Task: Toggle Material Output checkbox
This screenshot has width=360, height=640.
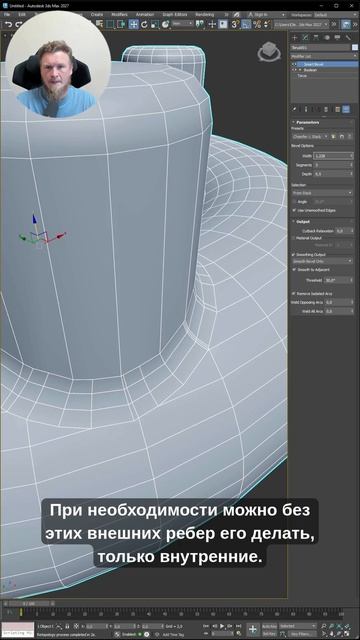Action: pos(294,238)
